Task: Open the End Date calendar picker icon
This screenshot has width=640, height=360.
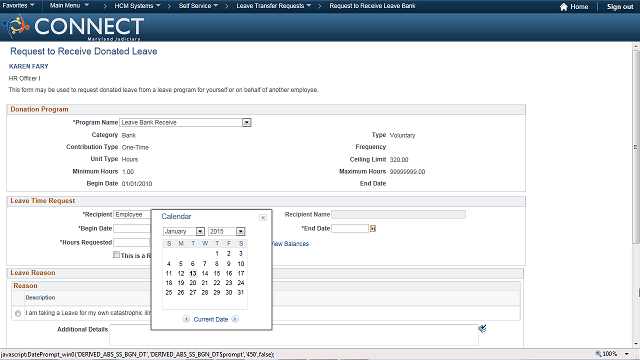Action: 373,229
